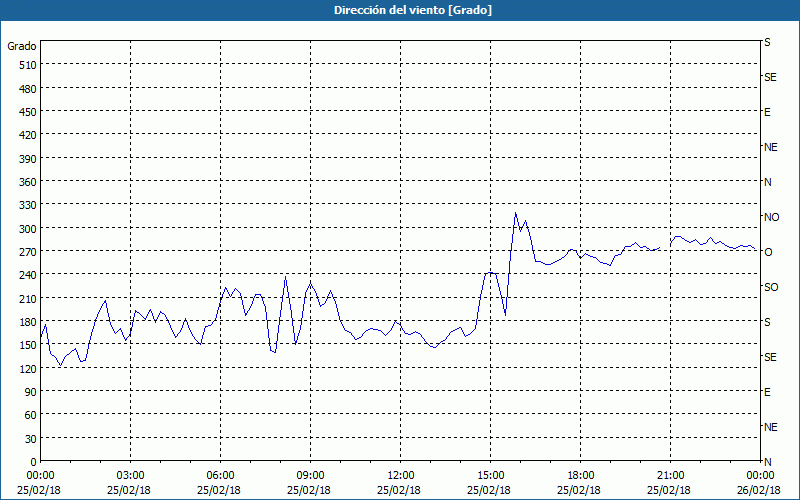800x500 pixels.
Task: Click the 'S' compass label level with 180
Action: 767,322
